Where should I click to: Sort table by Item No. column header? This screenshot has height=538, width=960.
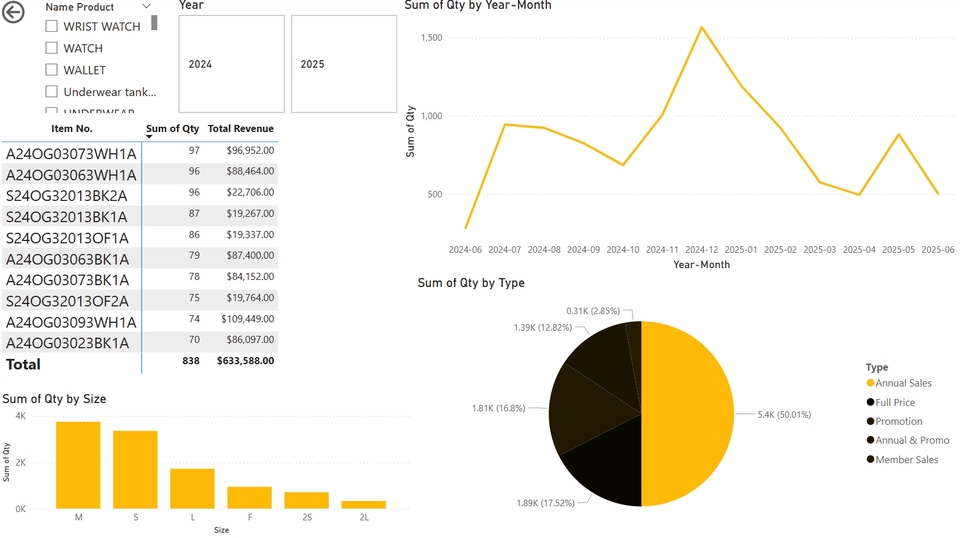[x=71, y=128]
